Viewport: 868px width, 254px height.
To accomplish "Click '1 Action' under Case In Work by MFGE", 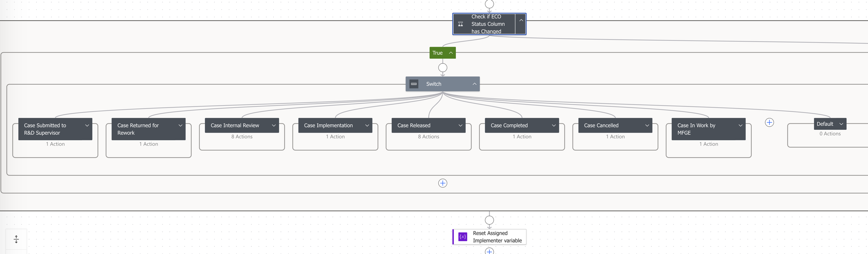I will coord(709,144).
